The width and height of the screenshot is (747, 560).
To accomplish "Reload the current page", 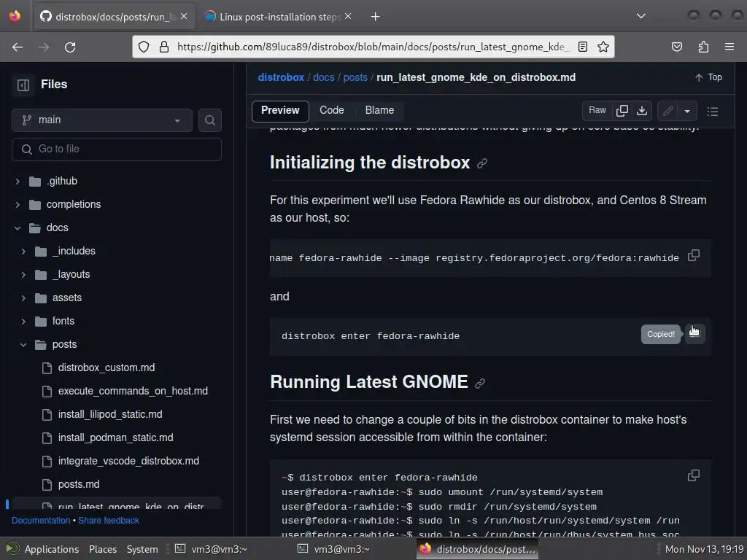I will [x=70, y=47].
